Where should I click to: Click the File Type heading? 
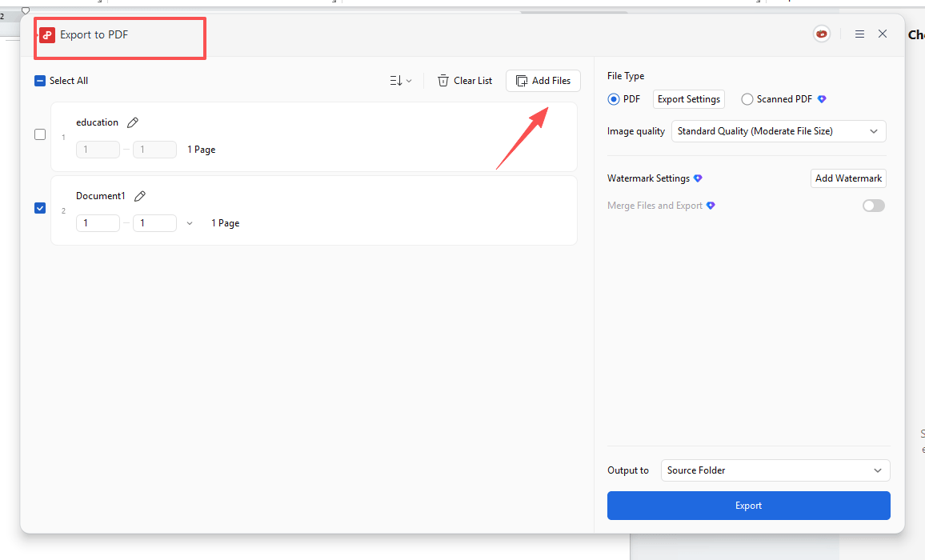(626, 76)
